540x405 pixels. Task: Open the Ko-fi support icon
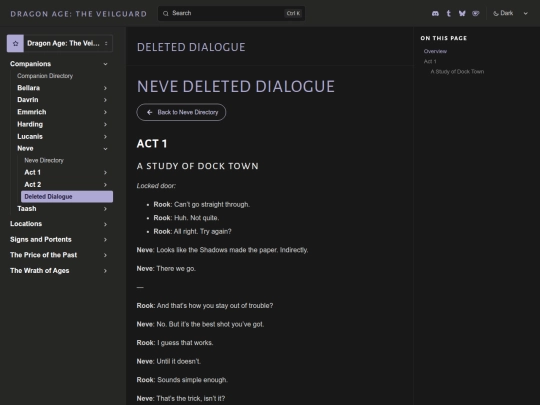tap(476, 13)
